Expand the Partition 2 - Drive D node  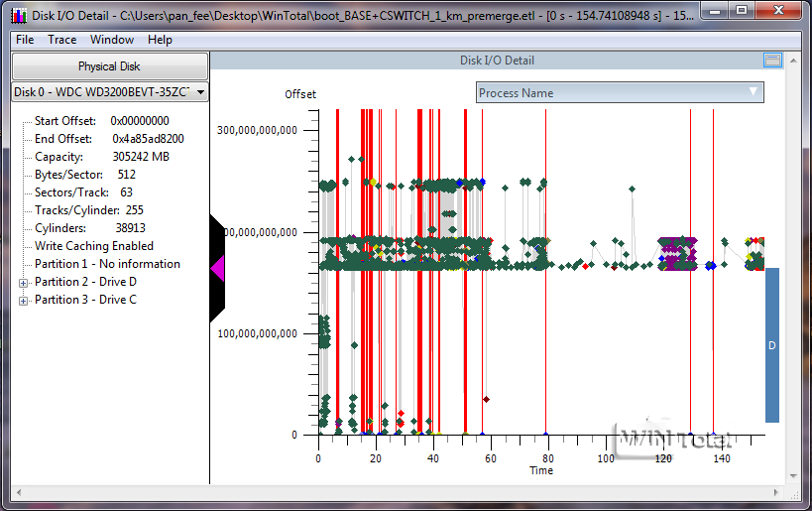coord(24,282)
